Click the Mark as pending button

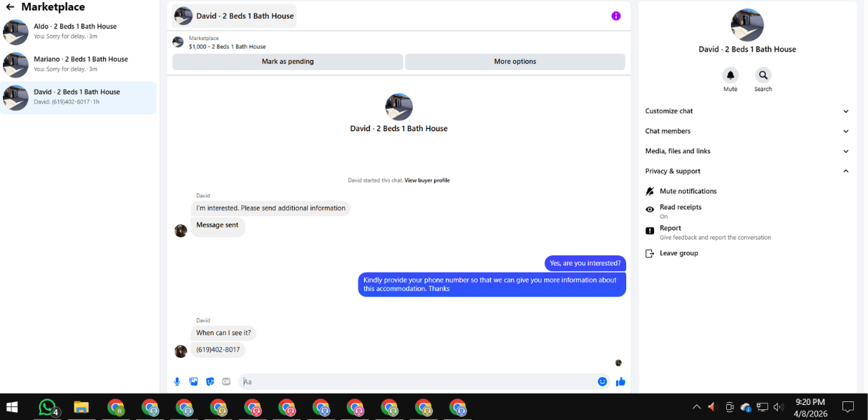tap(288, 62)
